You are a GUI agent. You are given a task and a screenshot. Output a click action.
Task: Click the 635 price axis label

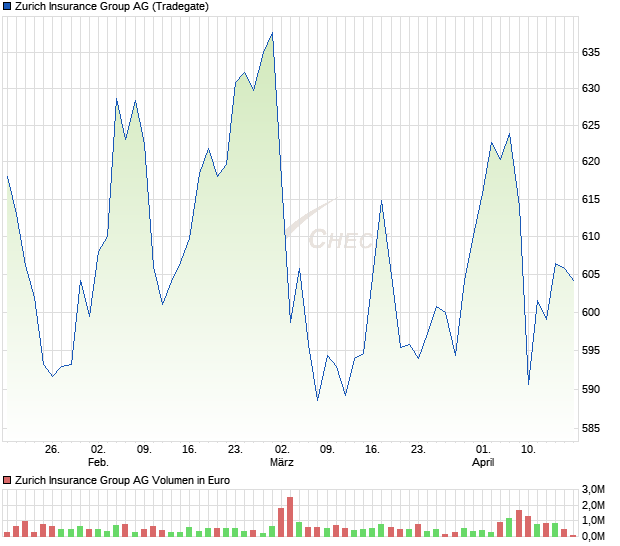click(590, 52)
